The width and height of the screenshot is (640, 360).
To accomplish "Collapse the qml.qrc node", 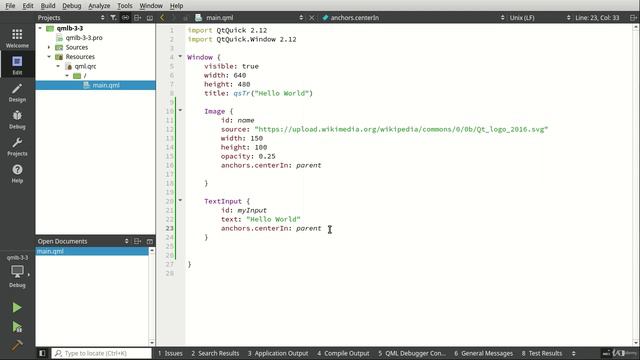I will click(58, 66).
